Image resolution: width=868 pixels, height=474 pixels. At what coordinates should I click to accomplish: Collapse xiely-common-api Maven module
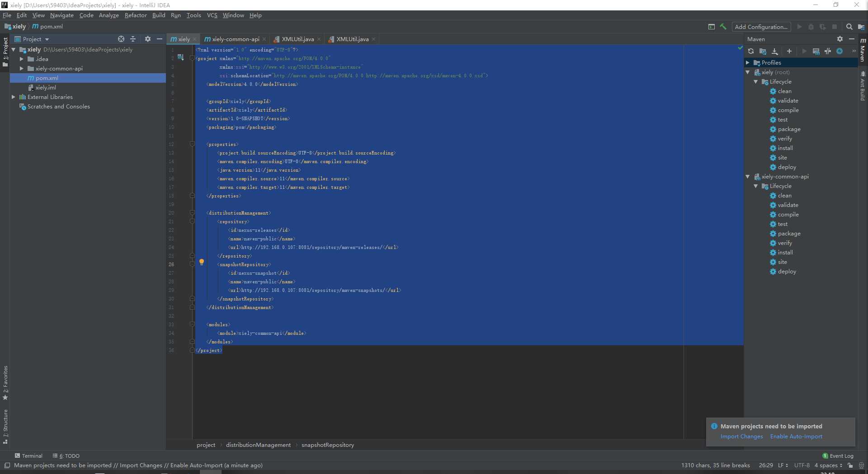[748, 176]
